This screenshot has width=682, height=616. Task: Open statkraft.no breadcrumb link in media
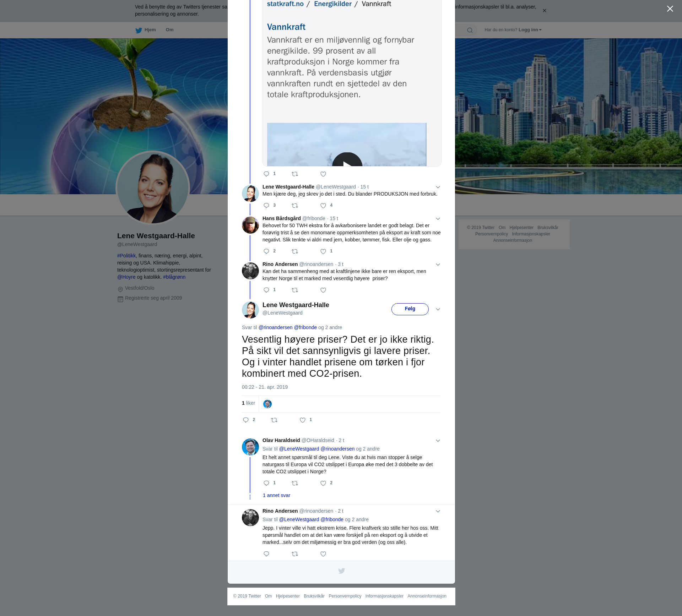[285, 4]
